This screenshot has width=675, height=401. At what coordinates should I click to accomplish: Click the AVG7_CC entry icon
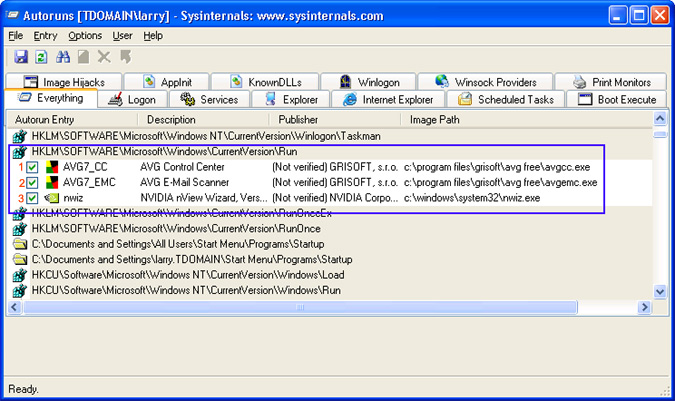coord(52,167)
